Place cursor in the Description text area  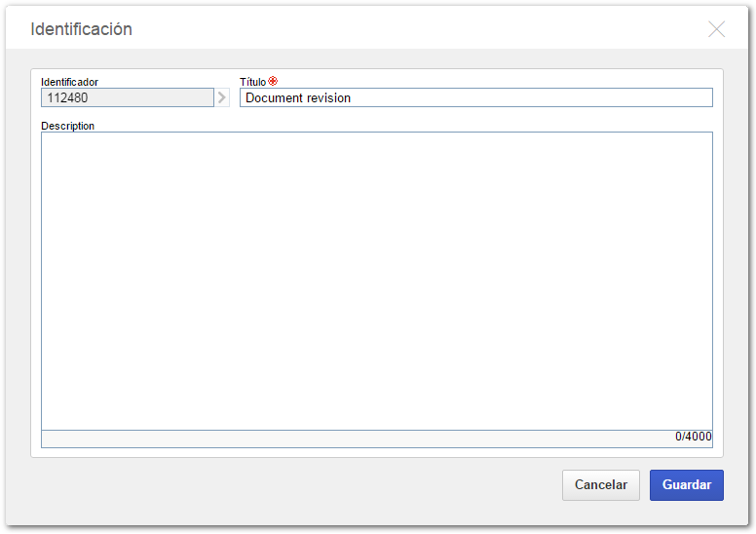[x=377, y=281]
